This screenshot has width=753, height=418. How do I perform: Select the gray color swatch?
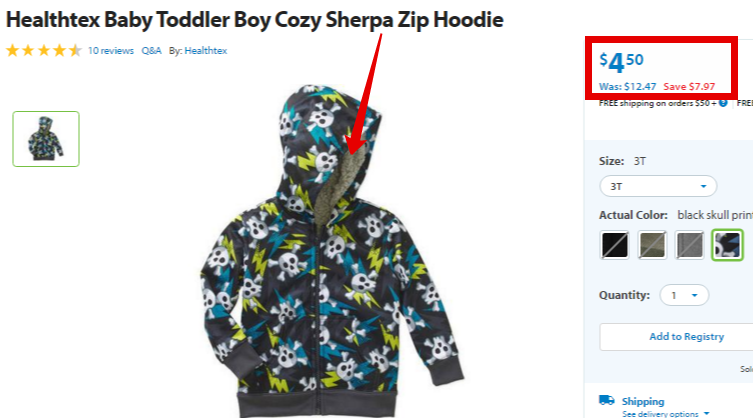click(x=690, y=245)
